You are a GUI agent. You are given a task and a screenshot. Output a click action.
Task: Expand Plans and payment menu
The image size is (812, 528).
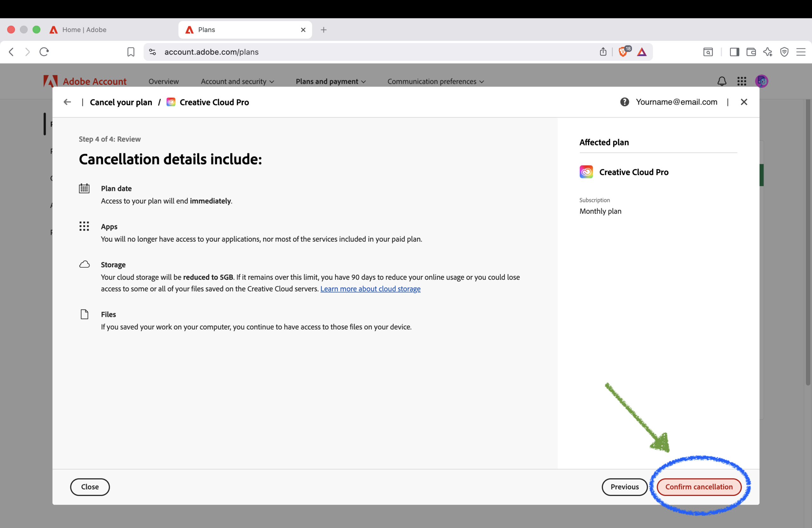pyautogui.click(x=331, y=81)
